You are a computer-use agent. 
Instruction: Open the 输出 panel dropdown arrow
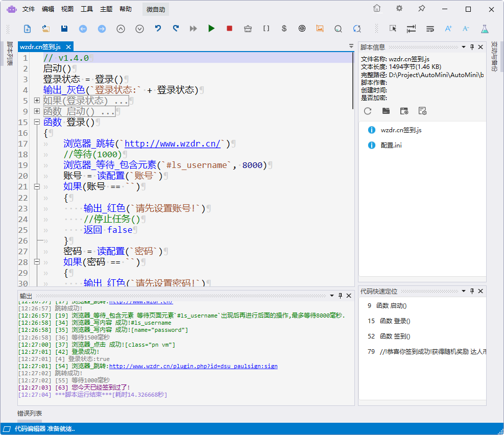click(331, 296)
